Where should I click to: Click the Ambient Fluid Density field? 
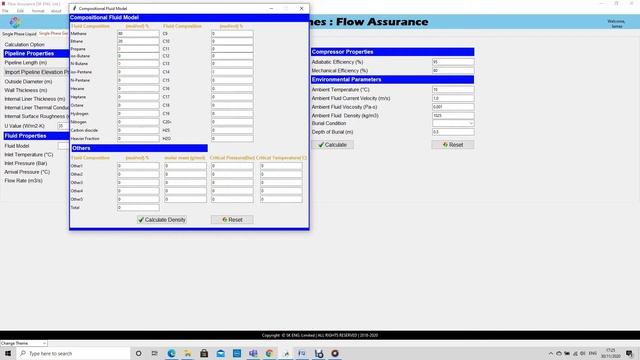453,116
